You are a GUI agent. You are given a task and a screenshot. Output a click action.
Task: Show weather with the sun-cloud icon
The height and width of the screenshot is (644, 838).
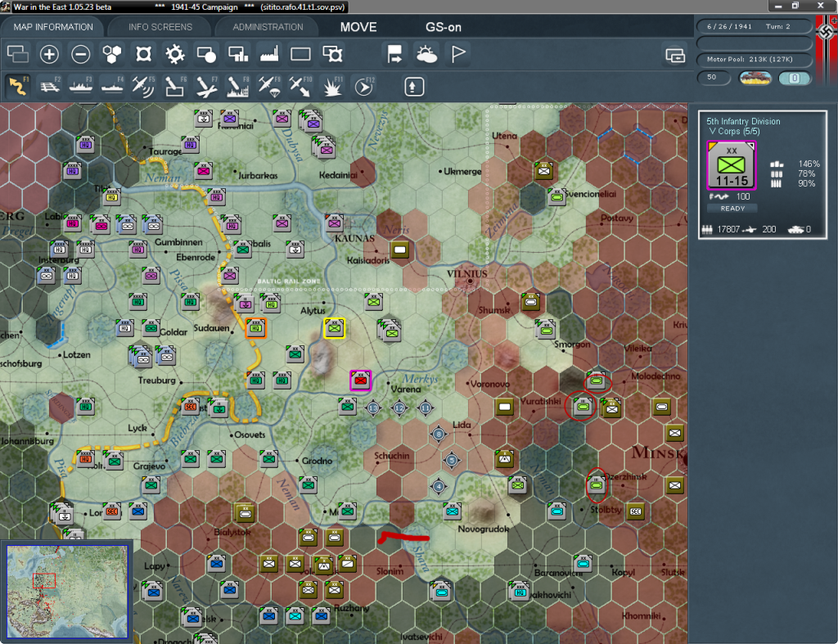(426, 54)
